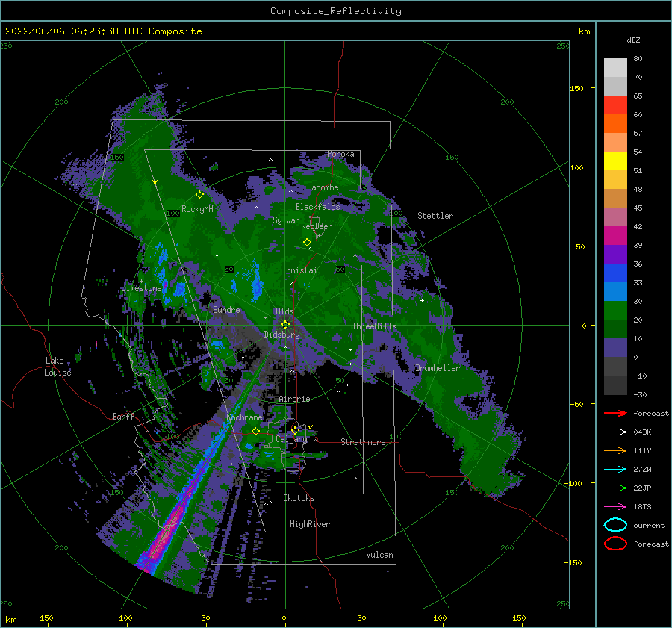Screen dimensions: 672x628
Task: Click the Sundre city label
Action: (x=227, y=309)
